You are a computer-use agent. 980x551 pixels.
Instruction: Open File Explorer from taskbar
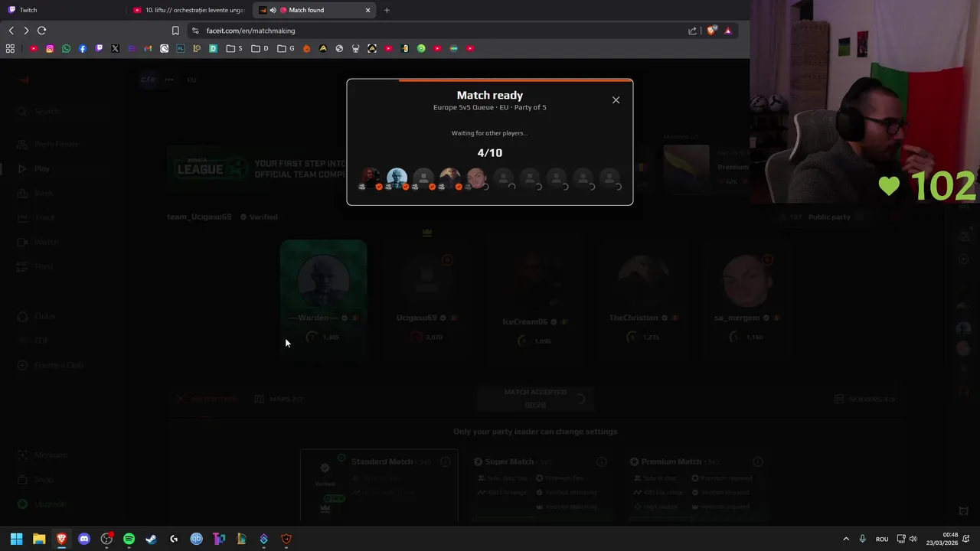pos(39,539)
